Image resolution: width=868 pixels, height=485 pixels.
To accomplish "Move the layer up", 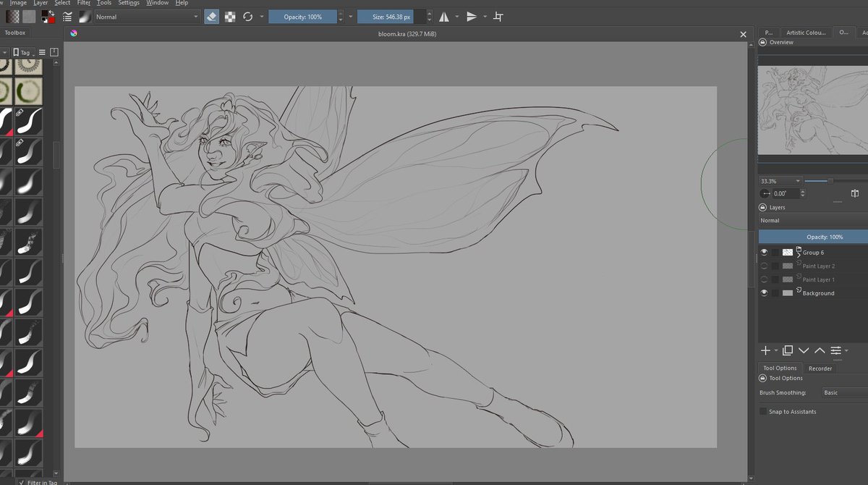I will pos(820,350).
